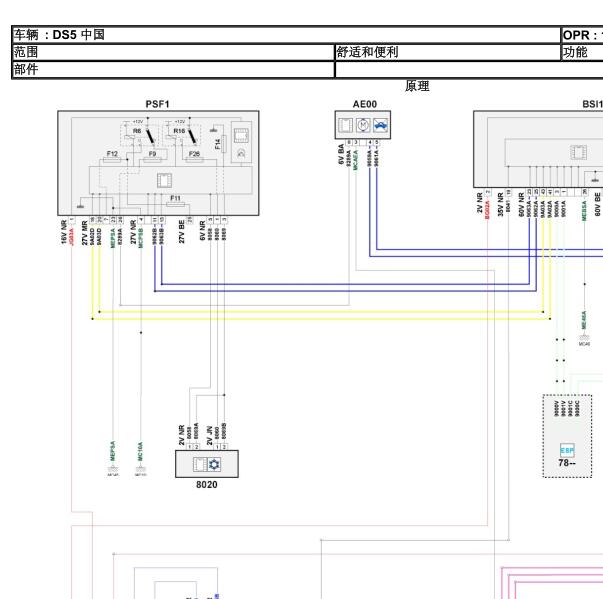This screenshot has width=603, height=599.
Task: Click the '27V NR' connector label
Action: [133, 232]
